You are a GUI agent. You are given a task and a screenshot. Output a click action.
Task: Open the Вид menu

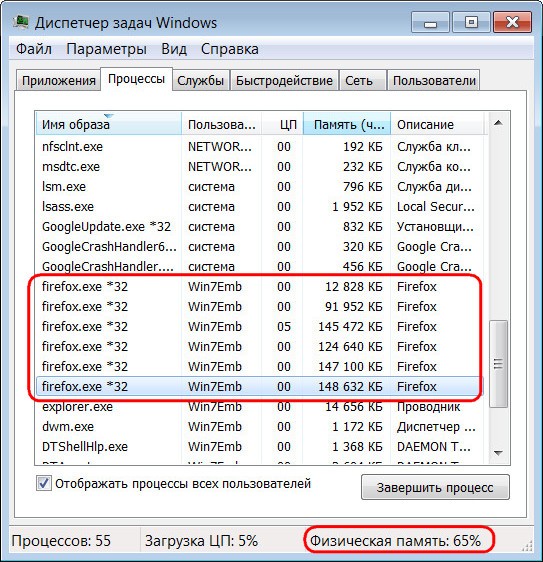pos(174,49)
